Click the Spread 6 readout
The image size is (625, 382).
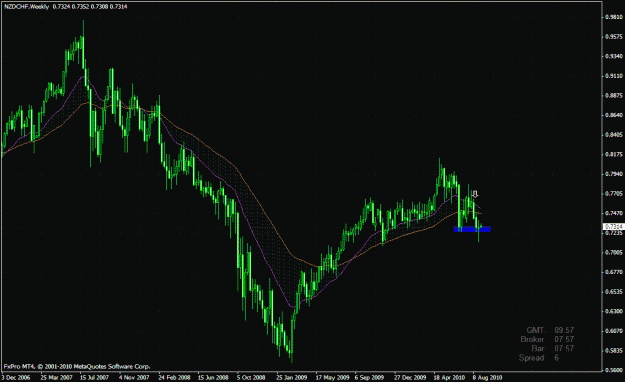click(x=539, y=358)
